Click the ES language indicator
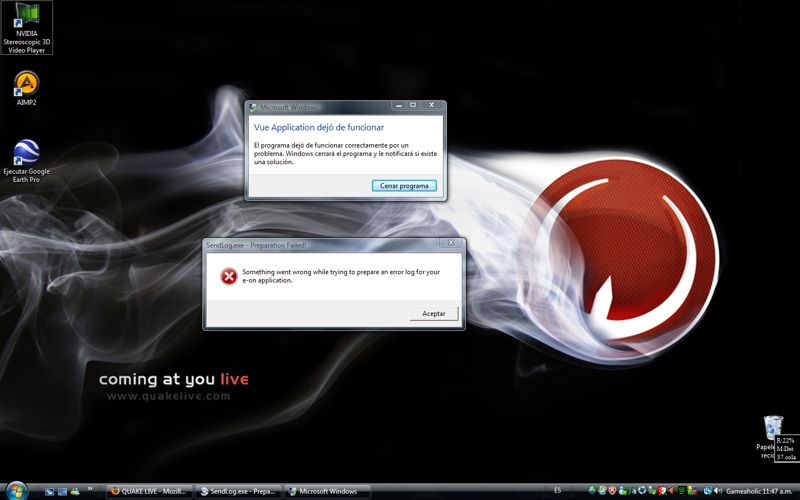The height and width of the screenshot is (500, 800). pos(558,490)
